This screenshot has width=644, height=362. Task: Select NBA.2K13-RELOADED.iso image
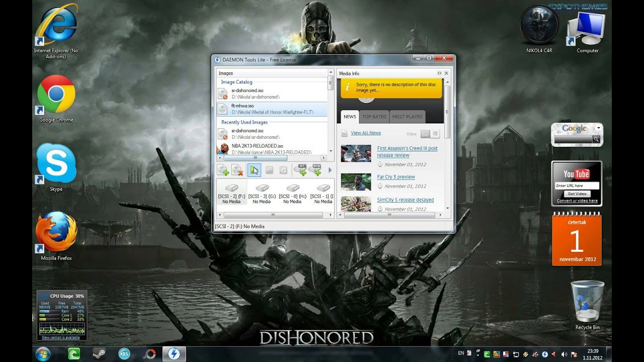[x=272, y=149]
